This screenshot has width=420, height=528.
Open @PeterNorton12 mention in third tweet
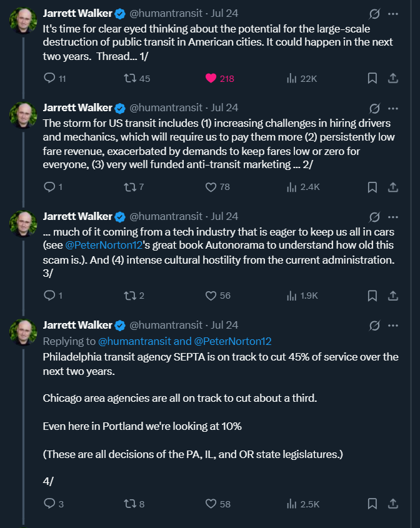click(95, 244)
